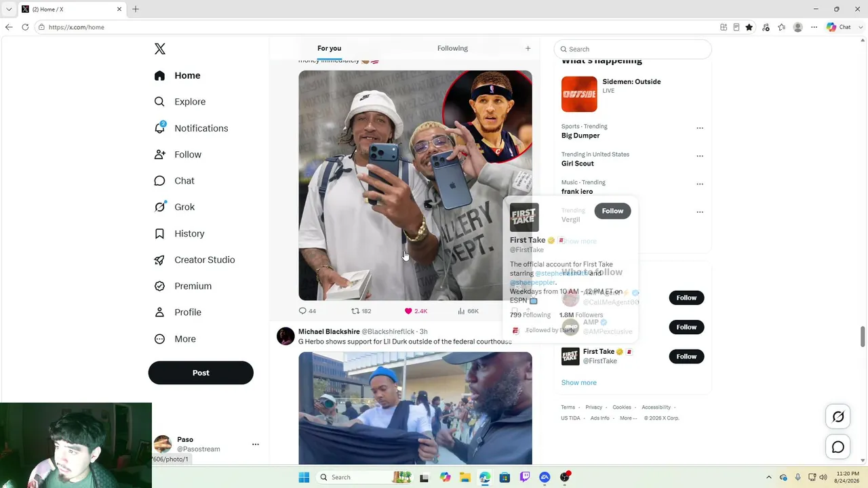Open the Paso account options menu

pos(256,445)
